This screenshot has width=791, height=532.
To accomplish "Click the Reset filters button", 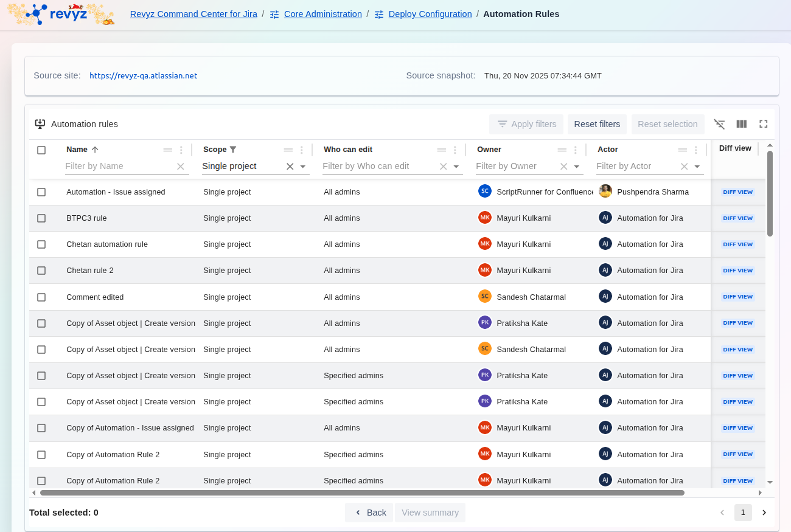I will [597, 124].
